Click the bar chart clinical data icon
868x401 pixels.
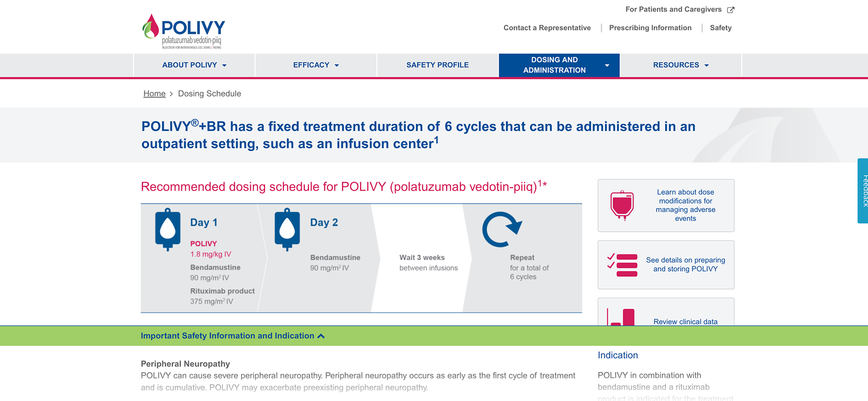[x=621, y=317]
